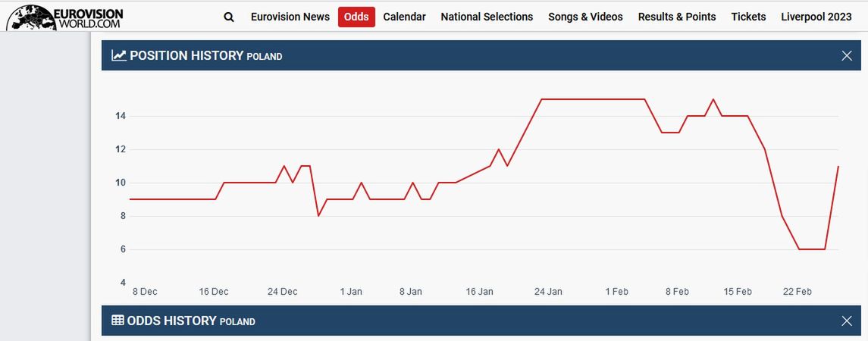Click the Tickets link
The image size is (868, 341).
[x=748, y=17]
